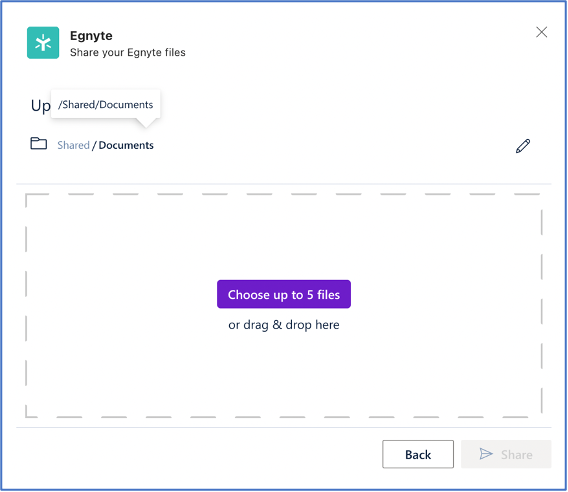Edit upload destination with pencil icon
The width and height of the screenshot is (568, 492).
(x=523, y=146)
